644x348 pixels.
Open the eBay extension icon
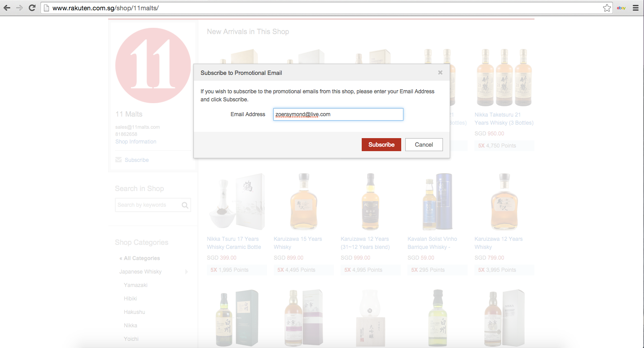[622, 8]
